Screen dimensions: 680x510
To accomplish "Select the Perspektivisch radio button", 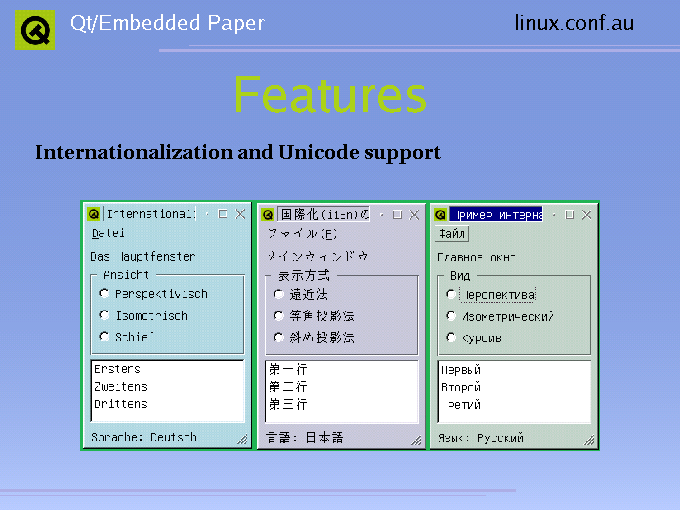I will (x=105, y=294).
